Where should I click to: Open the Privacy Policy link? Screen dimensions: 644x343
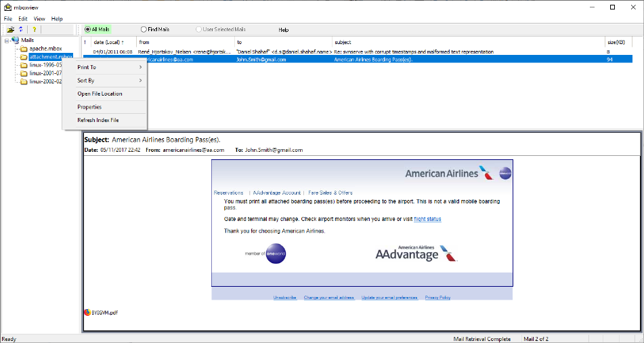click(x=437, y=298)
